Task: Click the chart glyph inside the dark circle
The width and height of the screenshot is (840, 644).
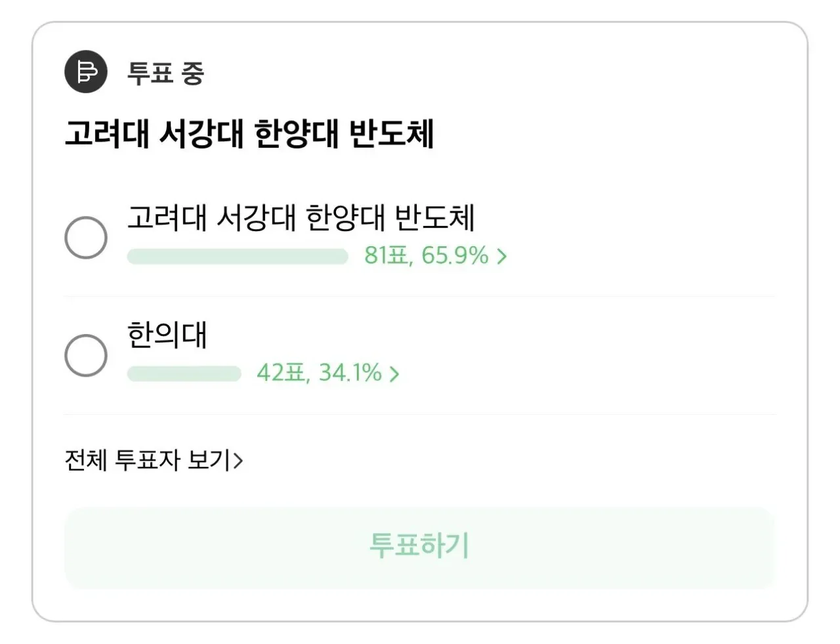Action: 85,72
